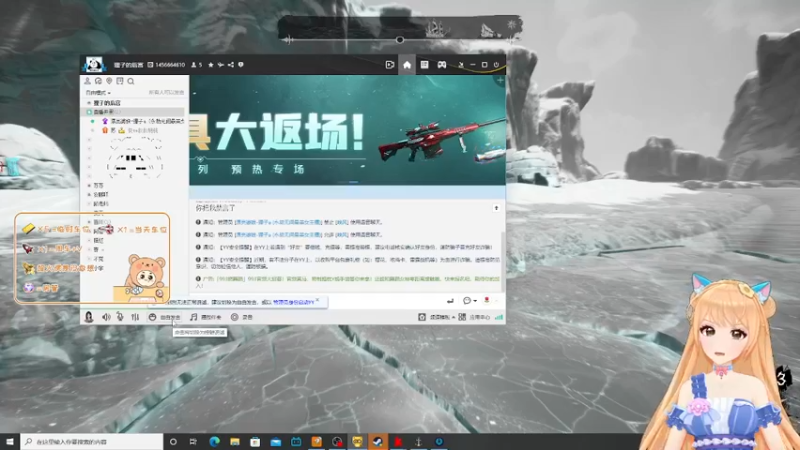Click the manager name link in first notice

click(x=278, y=222)
